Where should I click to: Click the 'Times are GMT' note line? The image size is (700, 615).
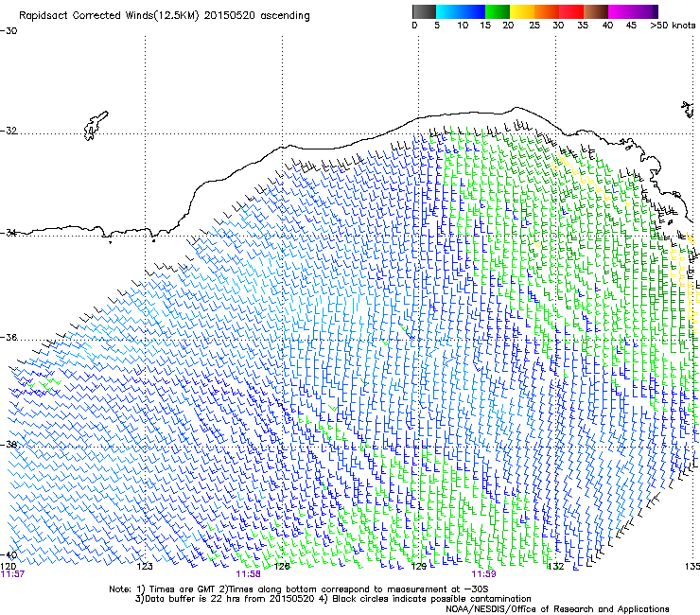299,589
